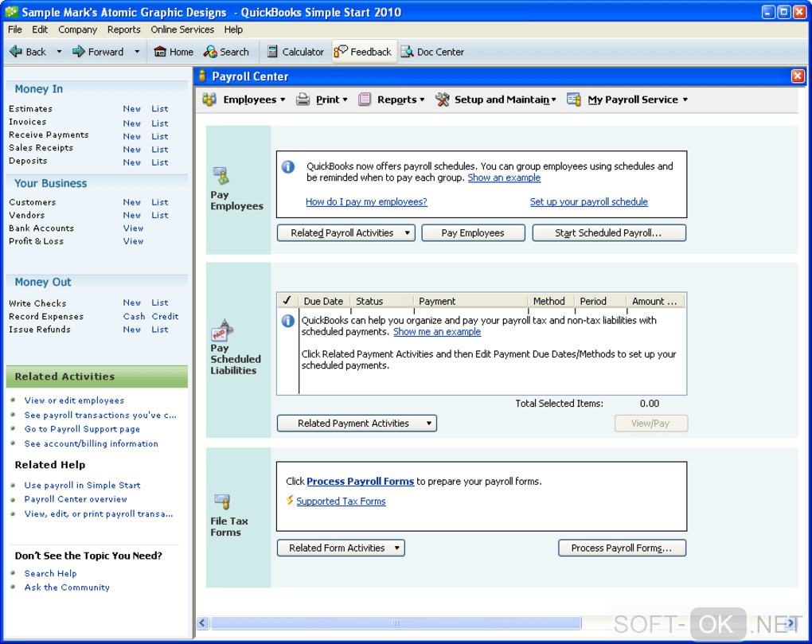
Task: Close the Payroll Center panel
Action: 798,76
